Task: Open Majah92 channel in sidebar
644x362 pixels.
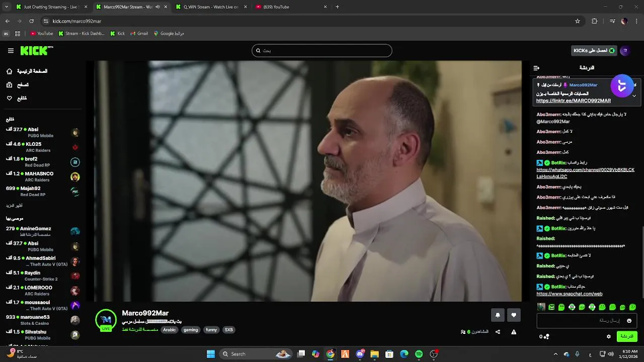Action: point(43,191)
